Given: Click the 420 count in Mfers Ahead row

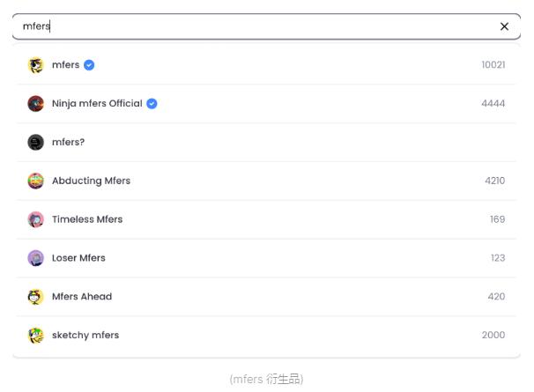Looking at the screenshot, I should click(x=496, y=297).
